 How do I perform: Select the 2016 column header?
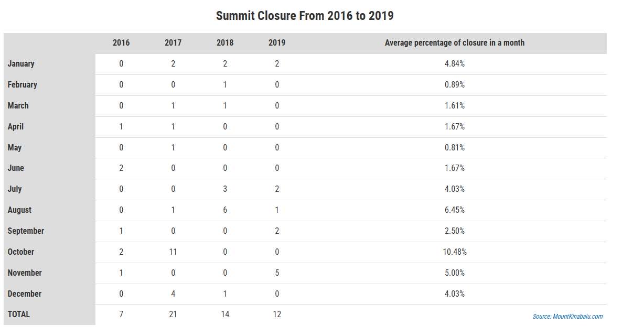tap(121, 43)
